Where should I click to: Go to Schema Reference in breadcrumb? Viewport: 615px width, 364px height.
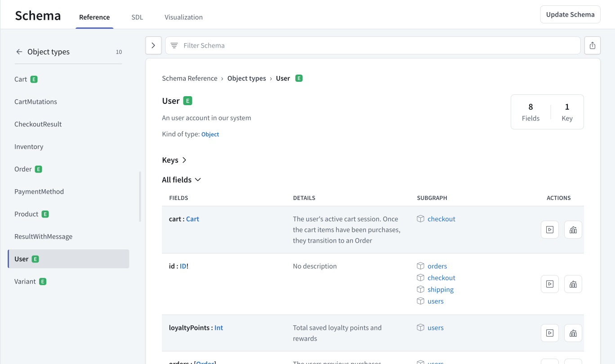[x=190, y=78]
